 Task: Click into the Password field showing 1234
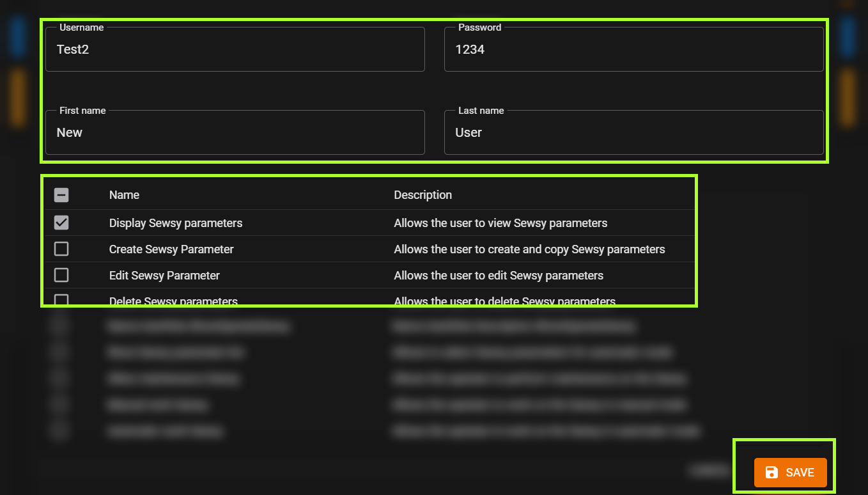point(633,50)
